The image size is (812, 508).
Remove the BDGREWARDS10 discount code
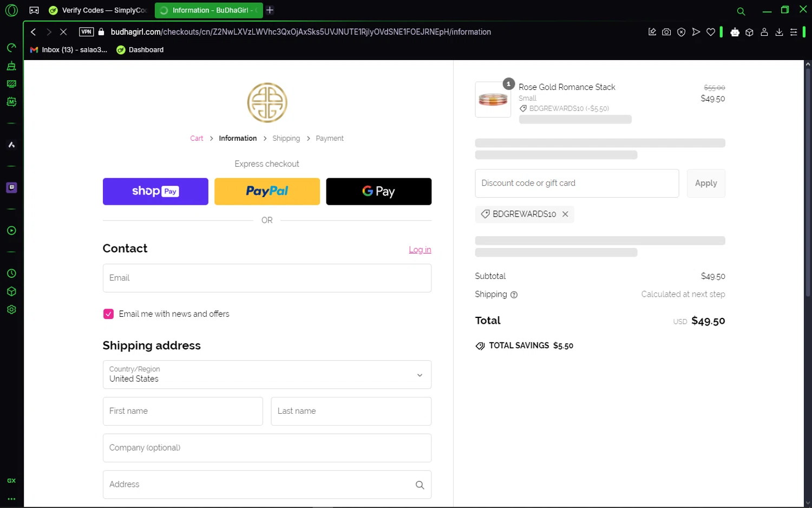[565, 214]
